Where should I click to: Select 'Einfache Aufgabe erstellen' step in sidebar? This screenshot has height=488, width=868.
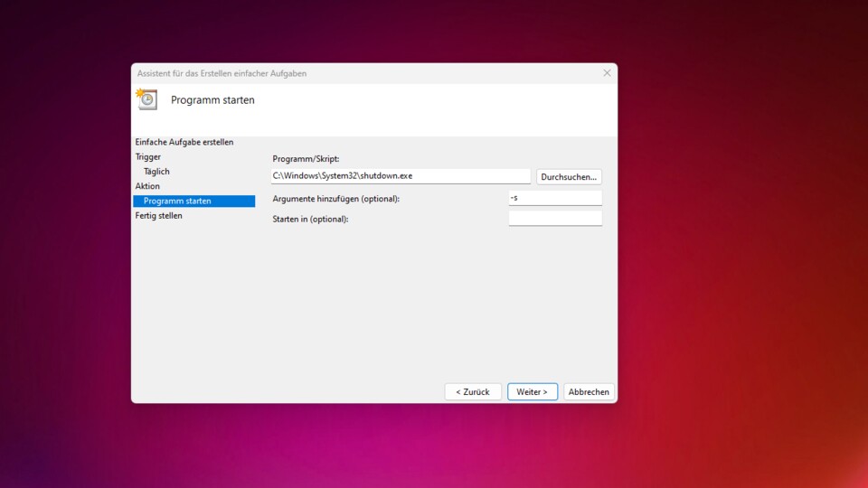(184, 142)
